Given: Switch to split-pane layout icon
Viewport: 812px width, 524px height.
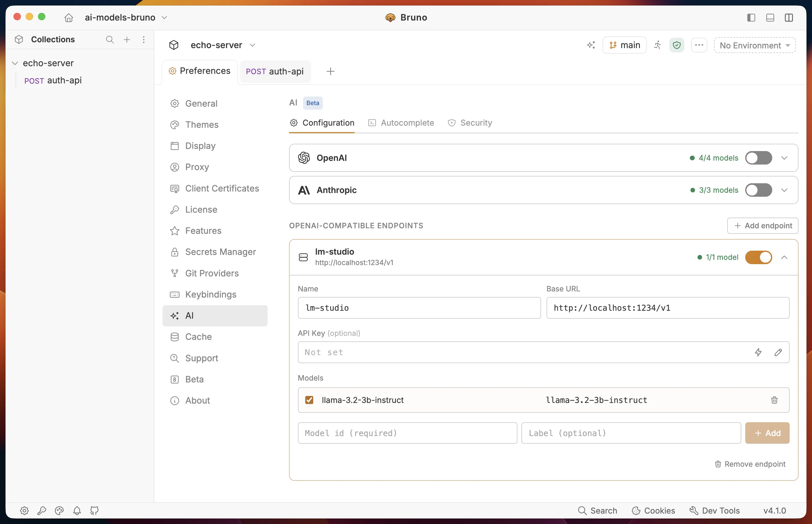Looking at the screenshot, I should pos(789,17).
